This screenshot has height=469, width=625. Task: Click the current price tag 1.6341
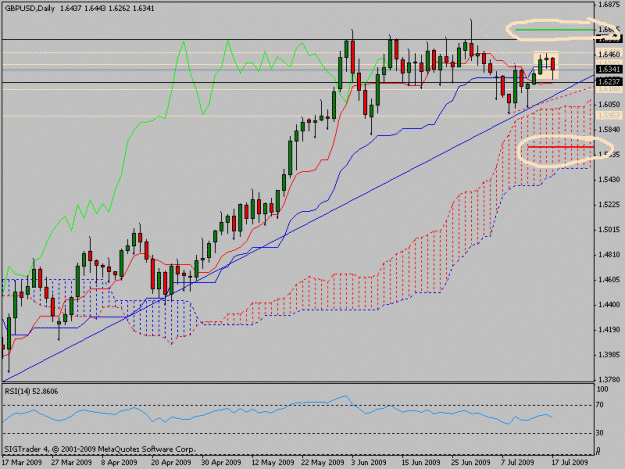(x=609, y=69)
